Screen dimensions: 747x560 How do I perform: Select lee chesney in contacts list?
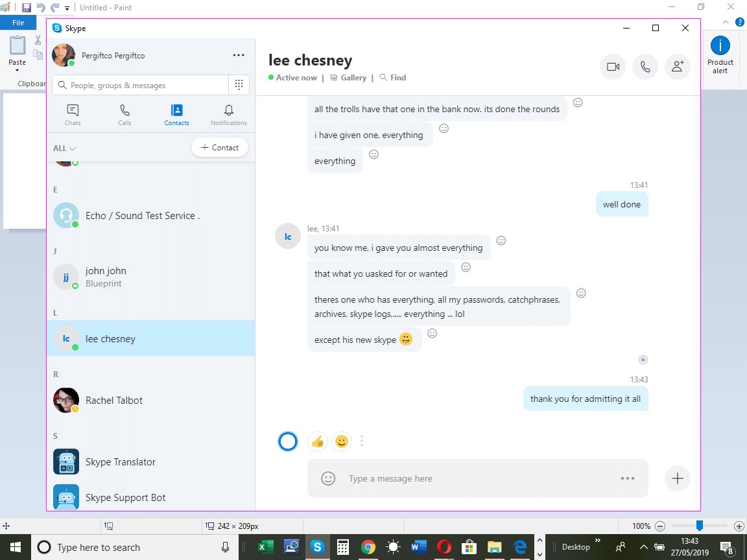(x=150, y=338)
